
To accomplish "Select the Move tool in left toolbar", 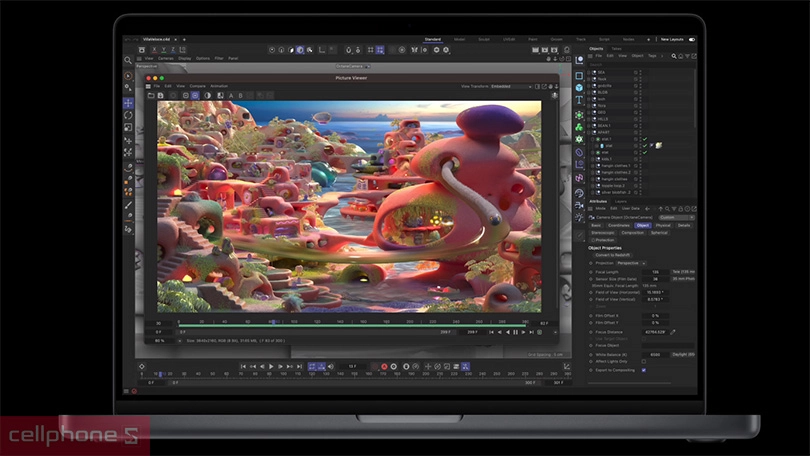I will tap(128, 103).
